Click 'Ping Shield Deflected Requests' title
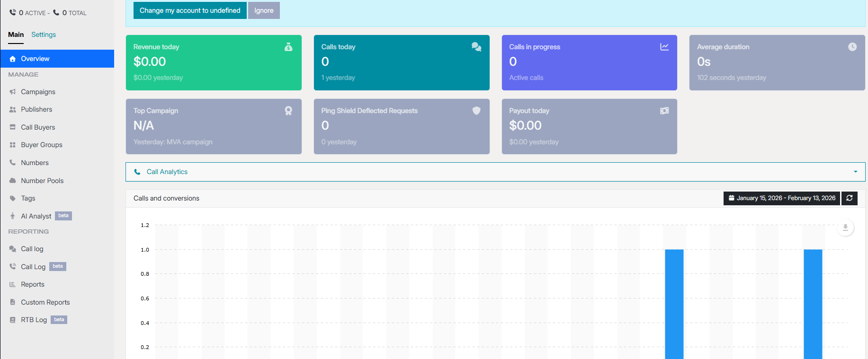The height and width of the screenshot is (359, 868). tap(369, 111)
